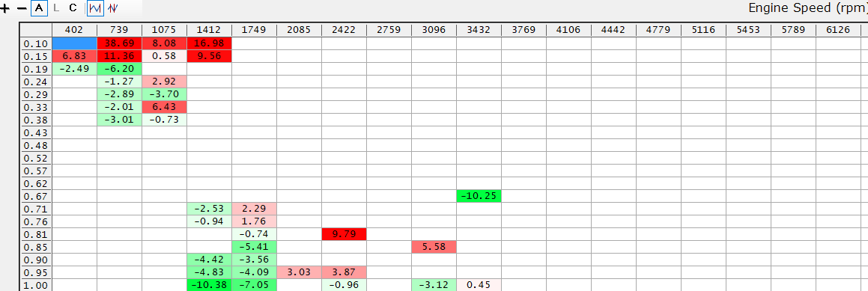The height and width of the screenshot is (291, 868).
Task: Select the 0.19 row header
Action: tap(36, 69)
